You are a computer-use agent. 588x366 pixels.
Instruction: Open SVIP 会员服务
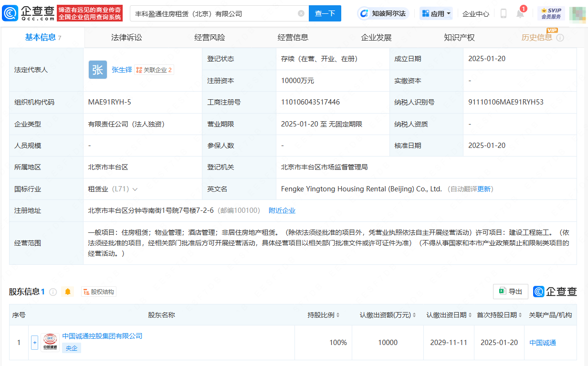pyautogui.click(x=551, y=13)
